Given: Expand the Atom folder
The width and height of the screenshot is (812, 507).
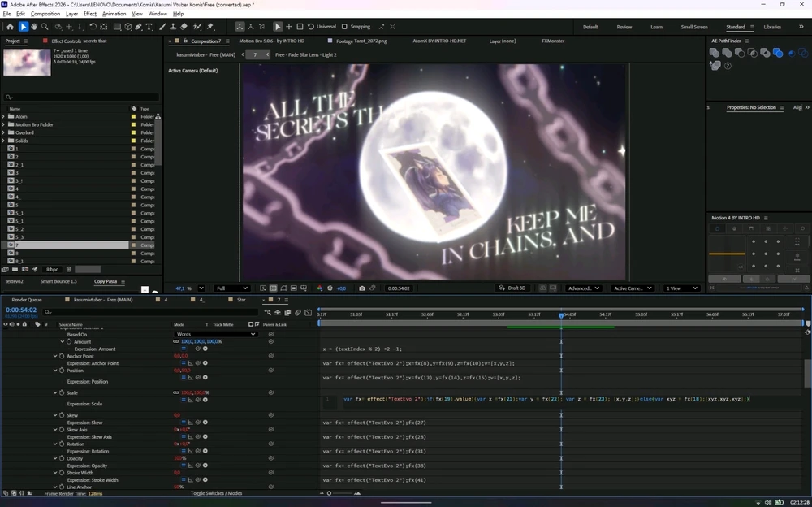Looking at the screenshot, I should tap(3, 117).
